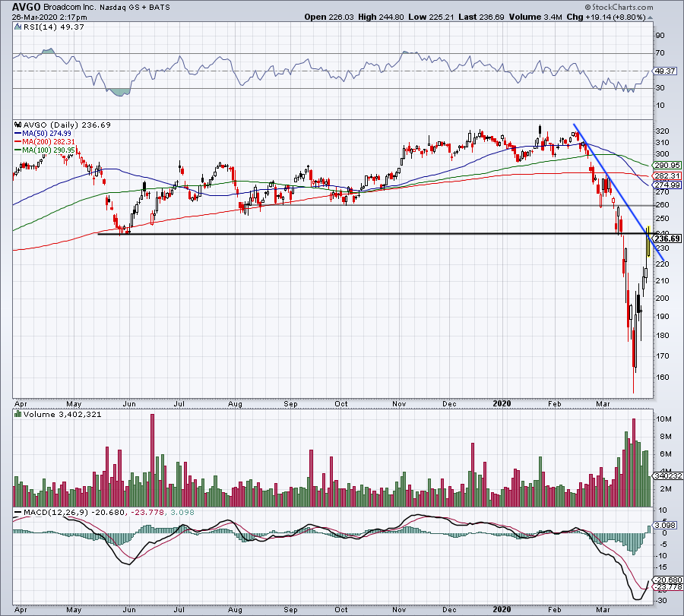Click the MA(50) 274.99 legend text

[46, 134]
